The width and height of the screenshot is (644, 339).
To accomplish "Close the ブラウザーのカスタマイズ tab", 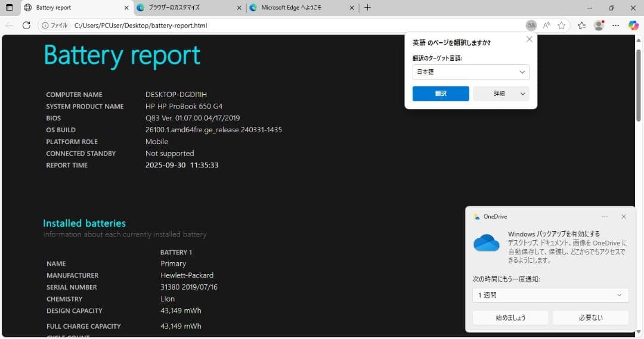I will [x=240, y=8].
